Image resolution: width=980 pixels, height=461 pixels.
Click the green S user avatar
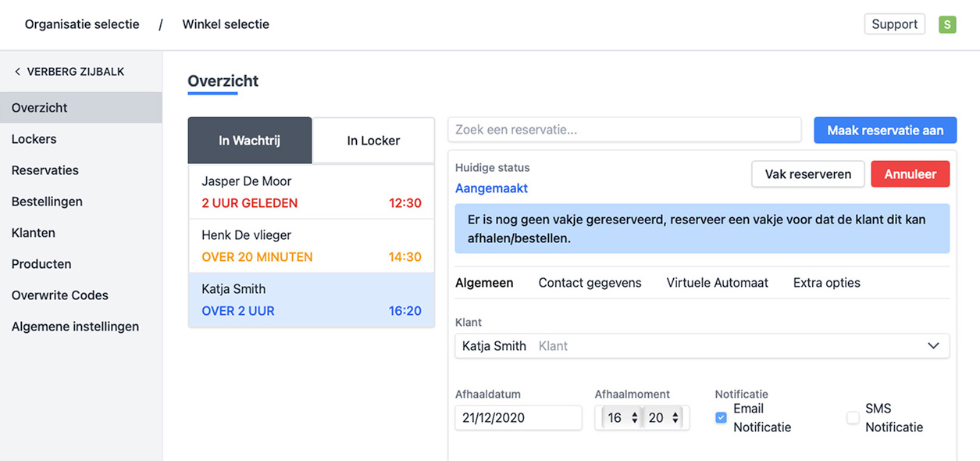pos(946,24)
